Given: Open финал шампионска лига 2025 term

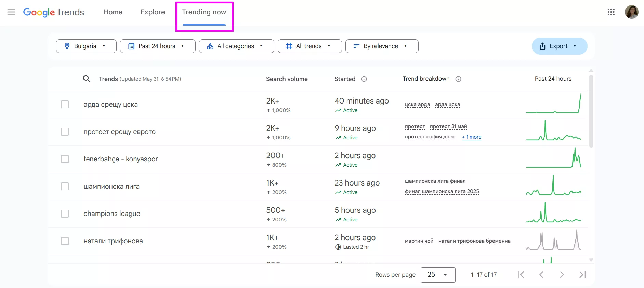Looking at the screenshot, I should 442,191.
